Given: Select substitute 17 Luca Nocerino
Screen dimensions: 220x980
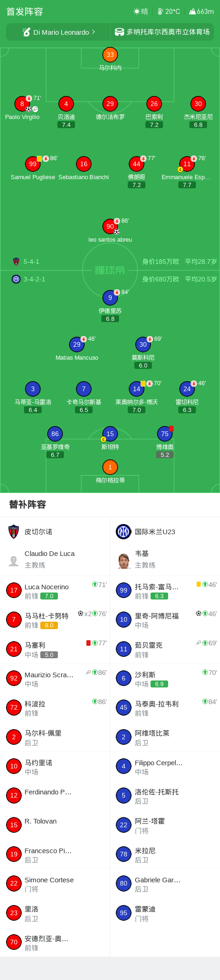Looking at the screenshot, I should (55, 591).
